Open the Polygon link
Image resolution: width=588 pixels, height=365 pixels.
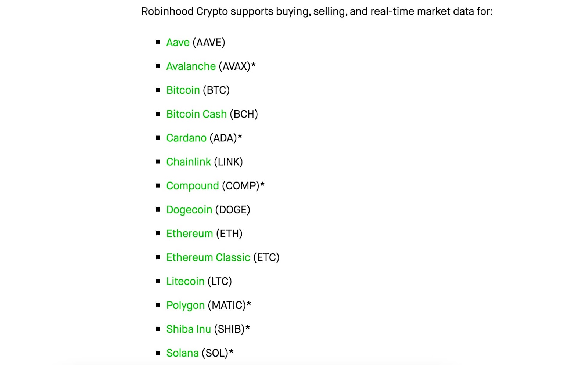click(186, 306)
